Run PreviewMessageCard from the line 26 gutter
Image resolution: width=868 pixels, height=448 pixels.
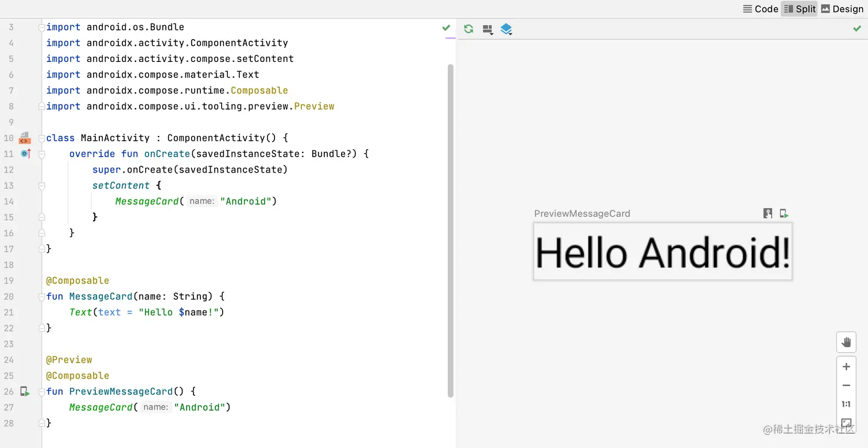click(x=25, y=391)
